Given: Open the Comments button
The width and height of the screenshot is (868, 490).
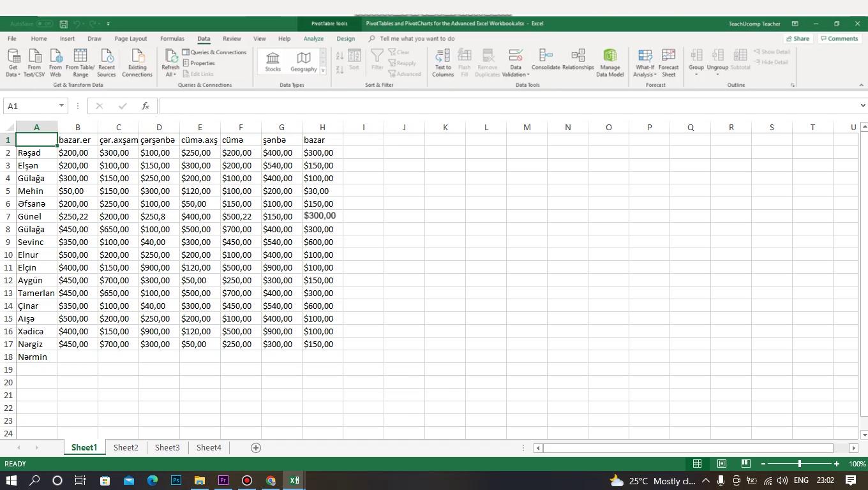Looking at the screenshot, I should click(x=839, y=39).
